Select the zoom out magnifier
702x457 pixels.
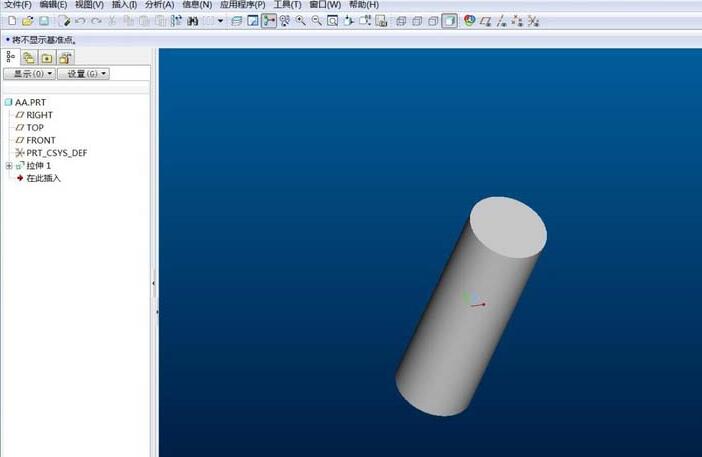click(317, 21)
